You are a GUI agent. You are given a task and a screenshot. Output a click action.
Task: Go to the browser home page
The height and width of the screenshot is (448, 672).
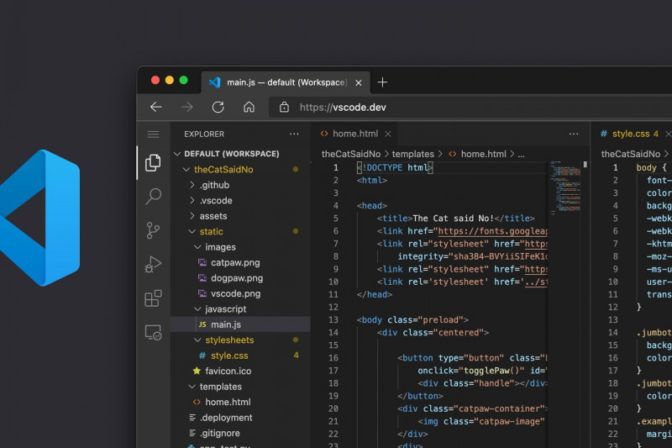point(249,107)
